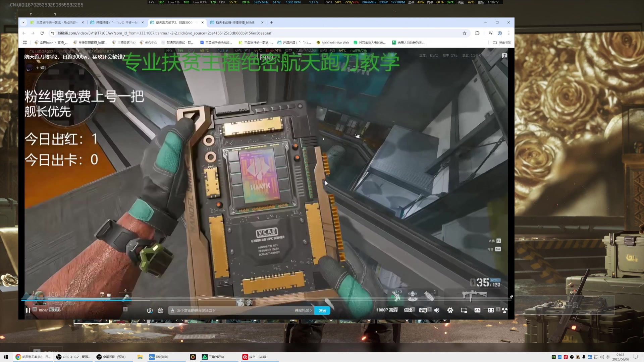Expand the 所有书签 bookmarks folder

pyautogui.click(x=502, y=43)
